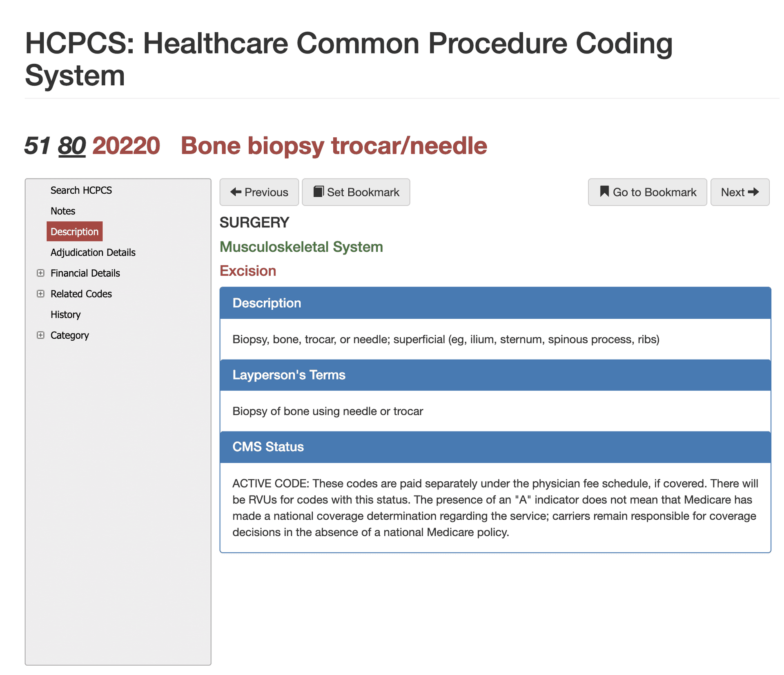Image resolution: width=784 pixels, height=675 pixels.
Task: Click the left arrow icon on Previous
Action: (236, 192)
